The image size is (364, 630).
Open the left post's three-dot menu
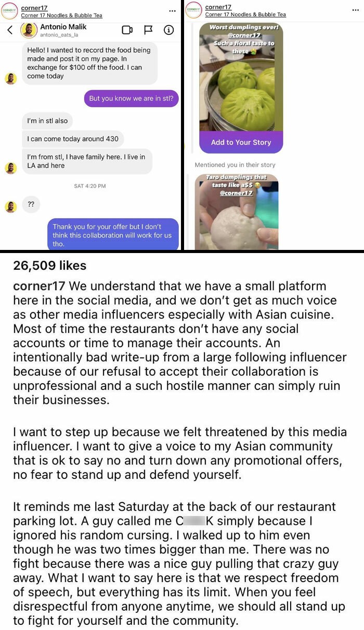(x=172, y=11)
